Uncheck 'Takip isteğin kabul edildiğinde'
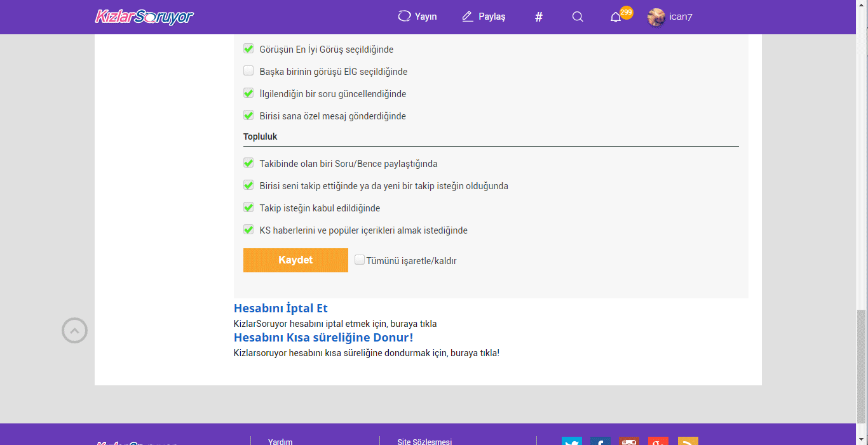Viewport: 868px width, 445px height. pos(248,208)
